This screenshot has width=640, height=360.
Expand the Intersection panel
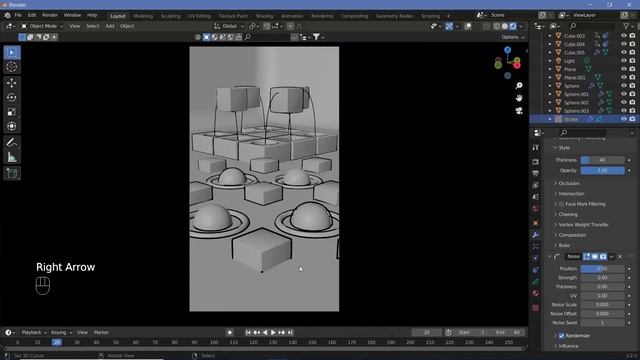coord(571,194)
